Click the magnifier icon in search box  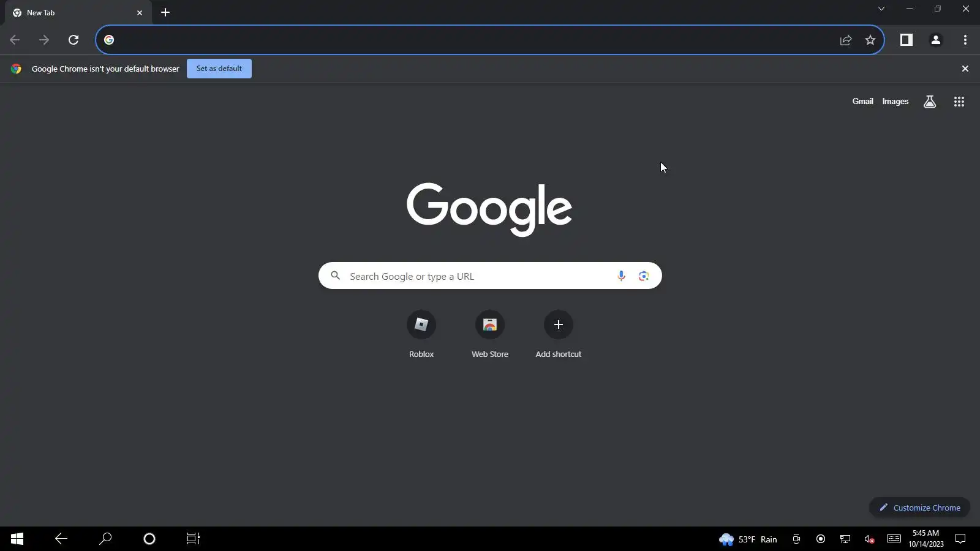(336, 275)
